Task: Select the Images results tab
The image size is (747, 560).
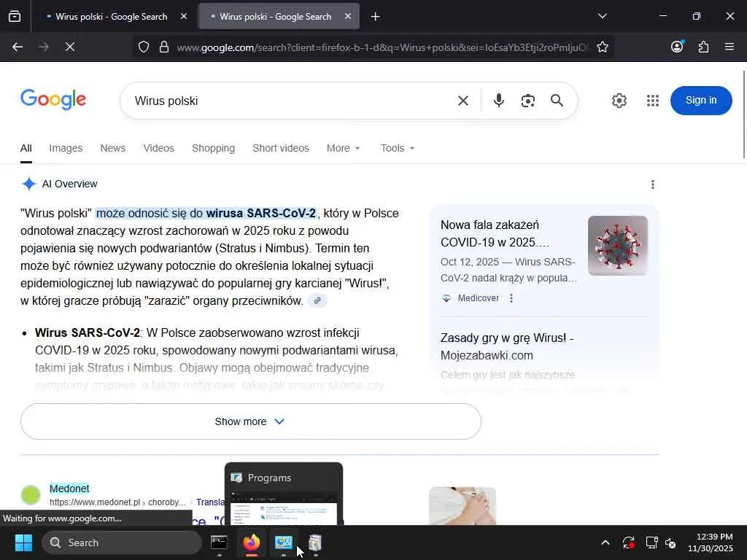Action: pos(66,148)
